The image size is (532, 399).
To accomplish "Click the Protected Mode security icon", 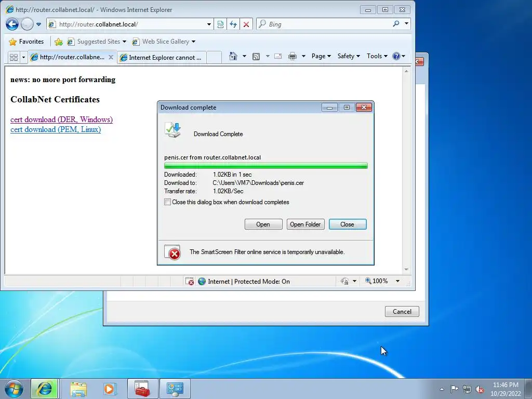I will [x=345, y=281].
